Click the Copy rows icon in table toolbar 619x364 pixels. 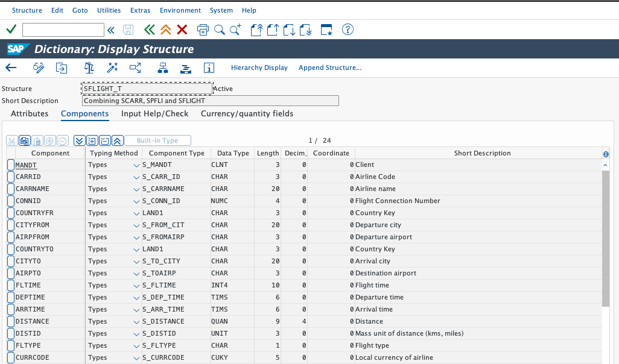[x=25, y=140]
